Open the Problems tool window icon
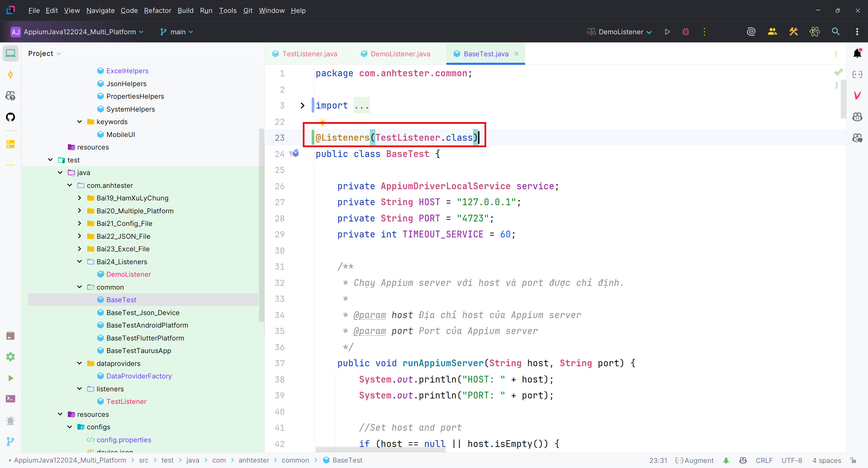Screen dimensions: 868x468 tap(11, 420)
